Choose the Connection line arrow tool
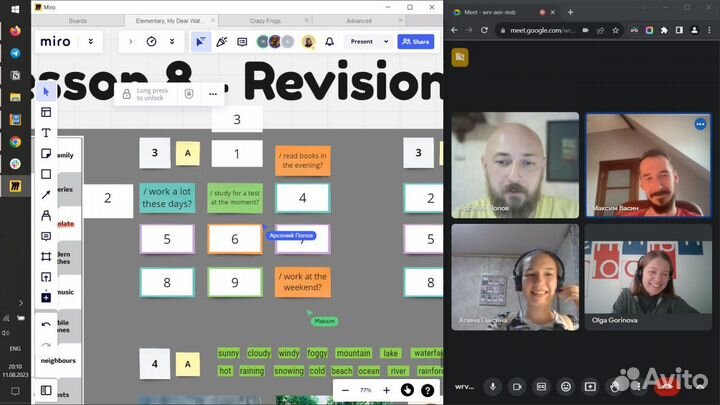 (46, 195)
